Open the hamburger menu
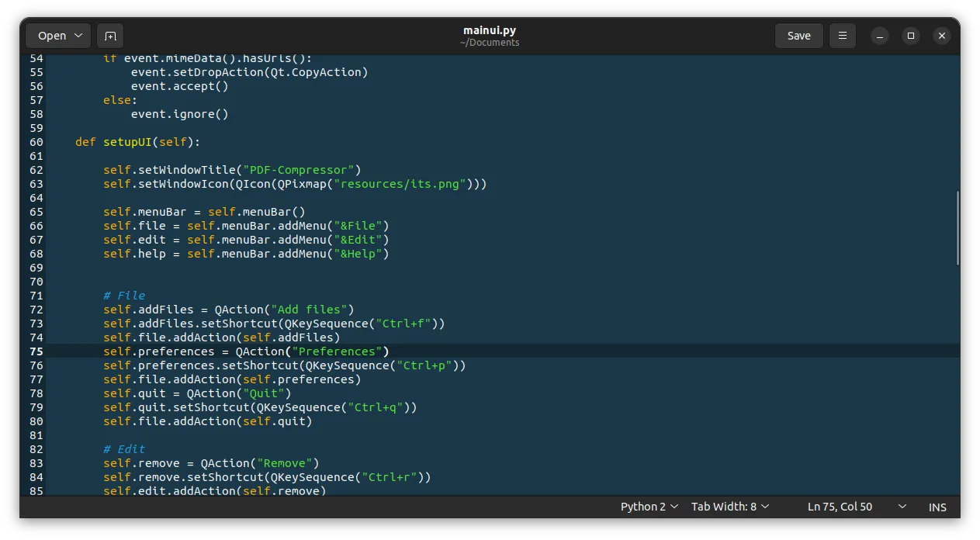Viewport: 980px width, 540px height. click(x=842, y=36)
